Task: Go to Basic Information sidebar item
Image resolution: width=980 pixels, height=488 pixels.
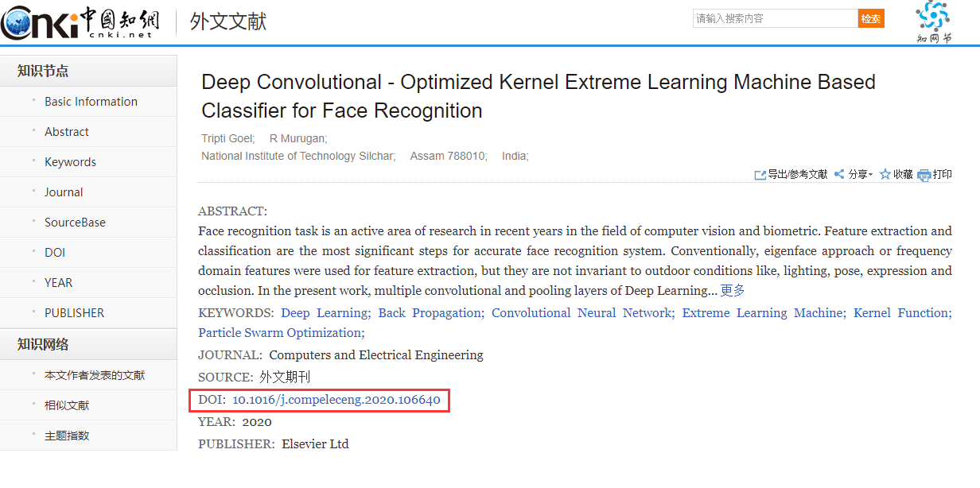Action: pos(91,102)
